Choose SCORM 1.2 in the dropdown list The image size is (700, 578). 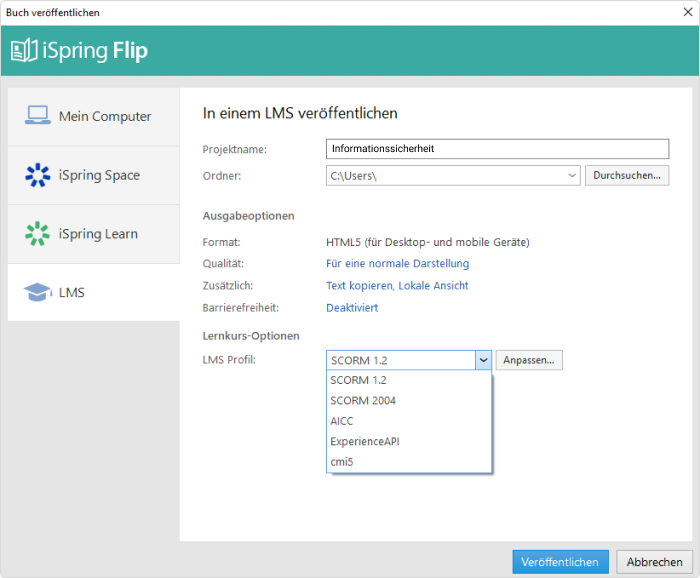click(x=409, y=380)
